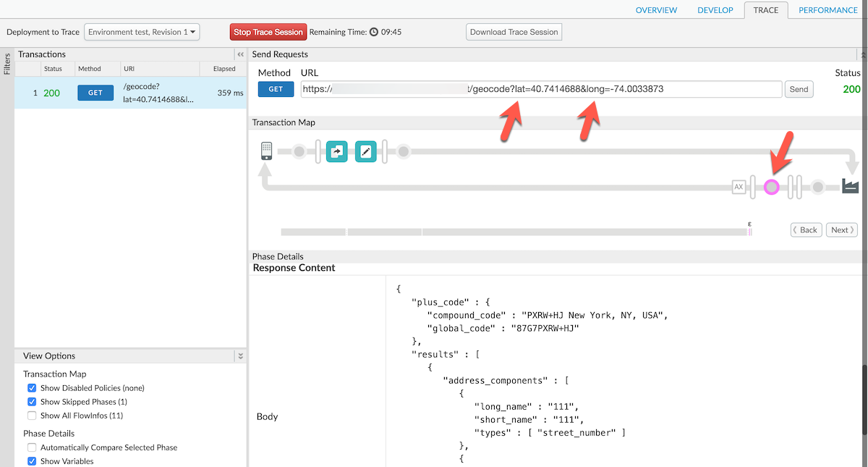Click the Send request button

tap(799, 89)
